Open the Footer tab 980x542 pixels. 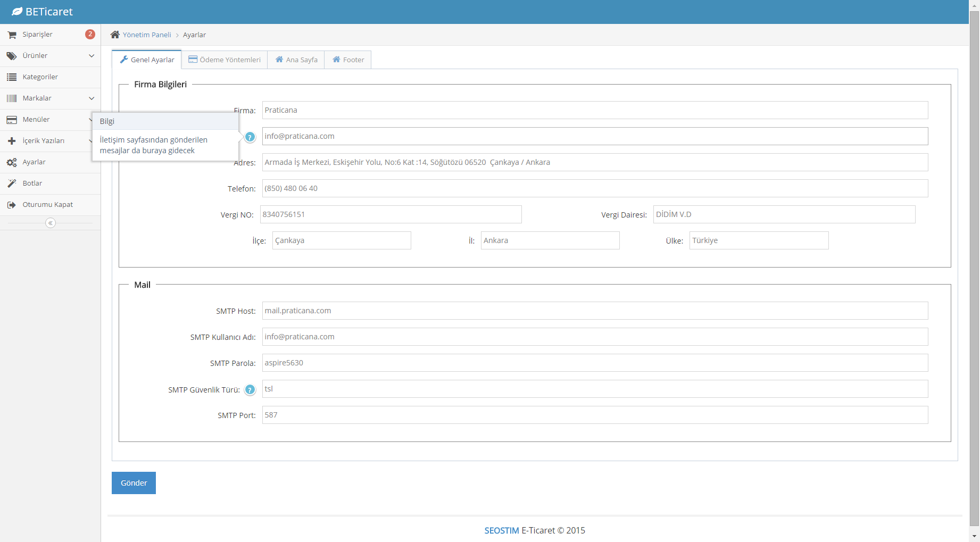[x=348, y=60]
